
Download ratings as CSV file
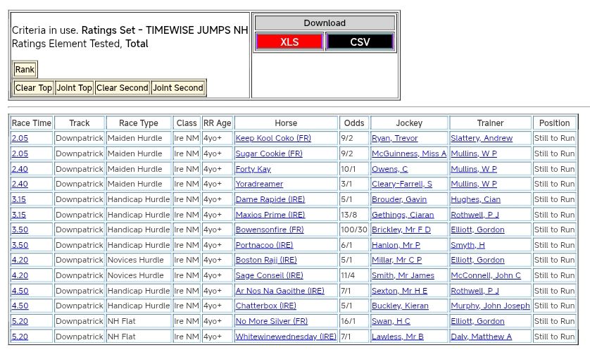[360, 42]
